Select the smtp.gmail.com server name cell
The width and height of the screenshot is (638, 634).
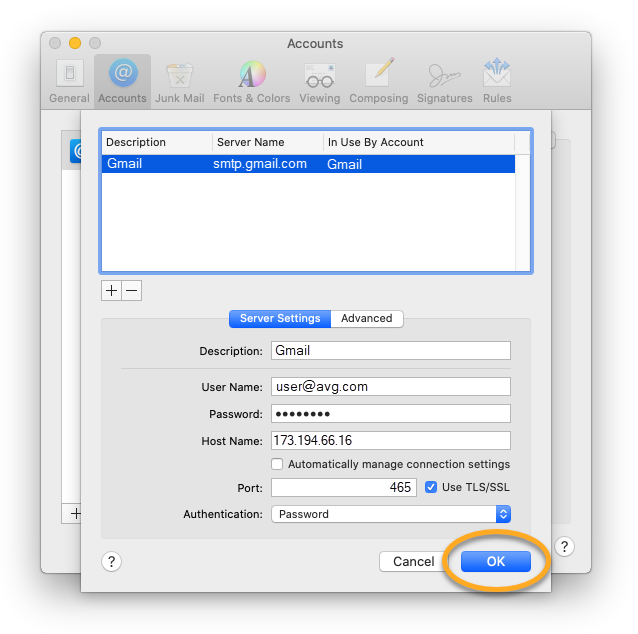coord(260,164)
